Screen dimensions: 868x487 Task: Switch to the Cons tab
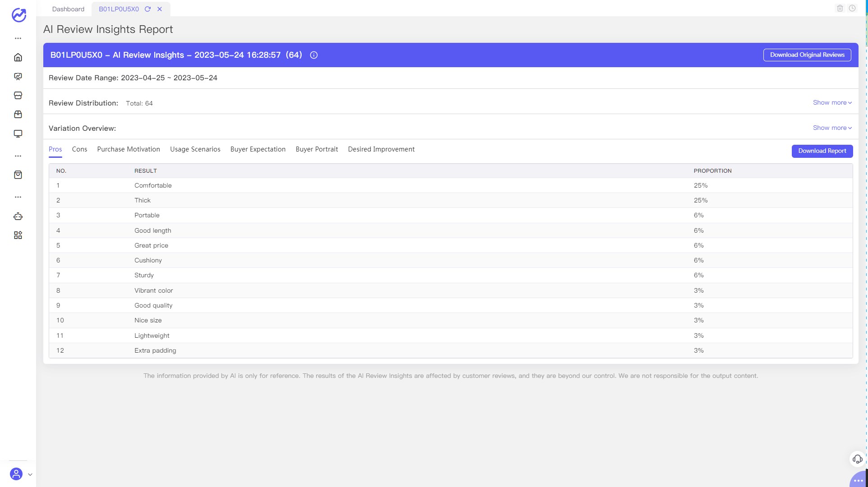79,149
